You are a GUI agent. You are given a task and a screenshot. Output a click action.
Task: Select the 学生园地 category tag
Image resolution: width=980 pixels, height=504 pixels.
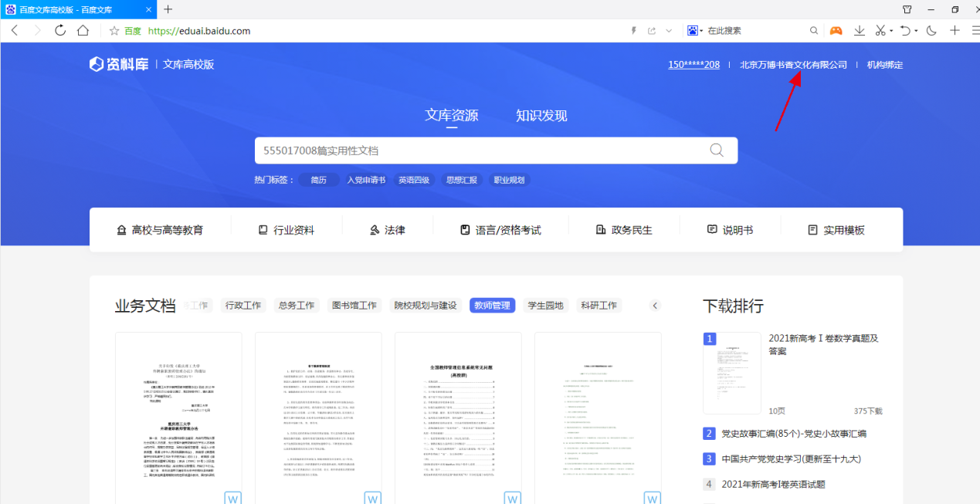[545, 306]
